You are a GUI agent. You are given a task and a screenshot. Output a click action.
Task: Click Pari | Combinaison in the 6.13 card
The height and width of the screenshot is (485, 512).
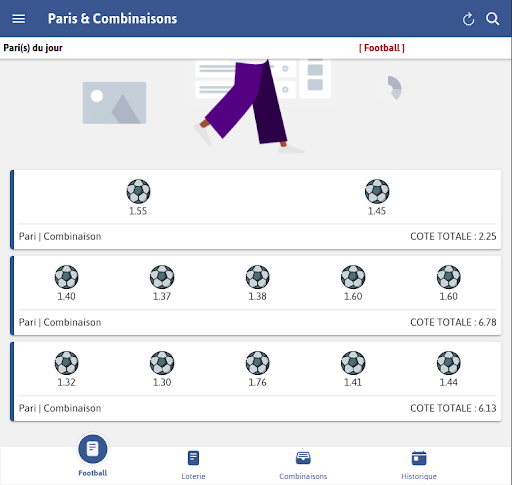pyautogui.click(x=60, y=408)
